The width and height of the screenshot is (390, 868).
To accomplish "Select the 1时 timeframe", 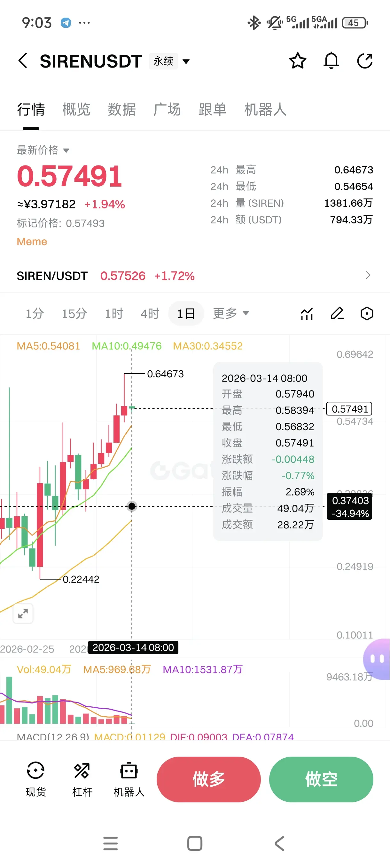I will (x=114, y=313).
